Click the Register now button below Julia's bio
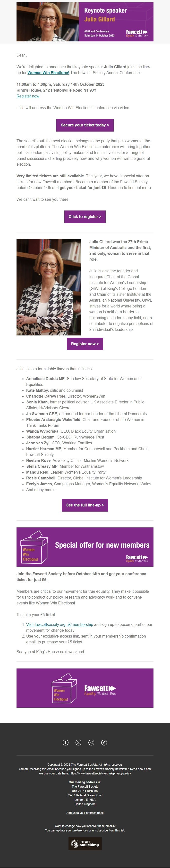The height and width of the screenshot is (868, 170). click(85, 344)
